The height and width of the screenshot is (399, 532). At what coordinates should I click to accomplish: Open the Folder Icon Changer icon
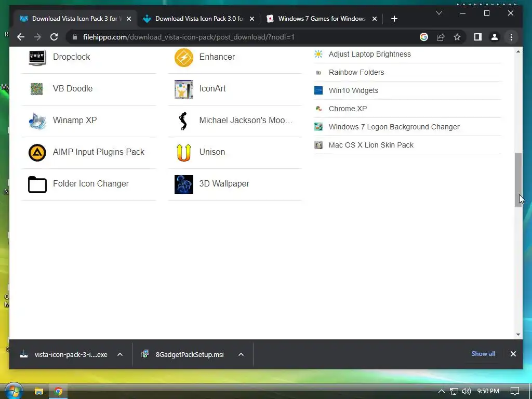tap(37, 184)
